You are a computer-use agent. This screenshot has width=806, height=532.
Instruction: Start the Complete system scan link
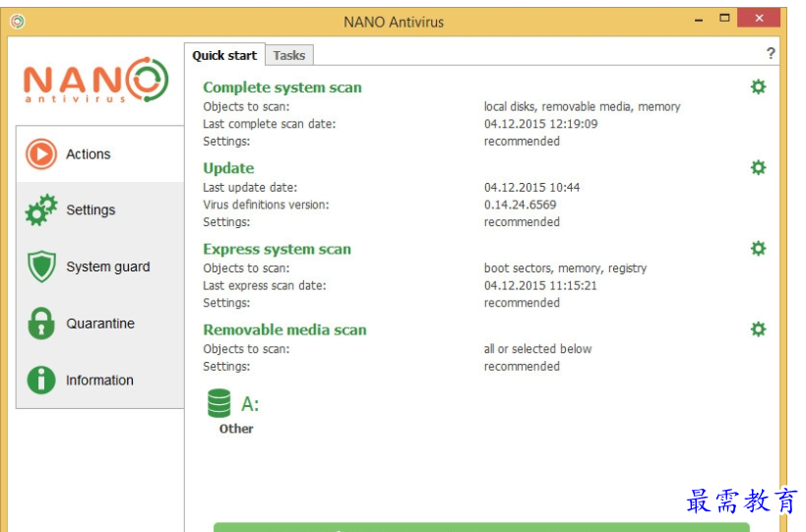(x=282, y=88)
